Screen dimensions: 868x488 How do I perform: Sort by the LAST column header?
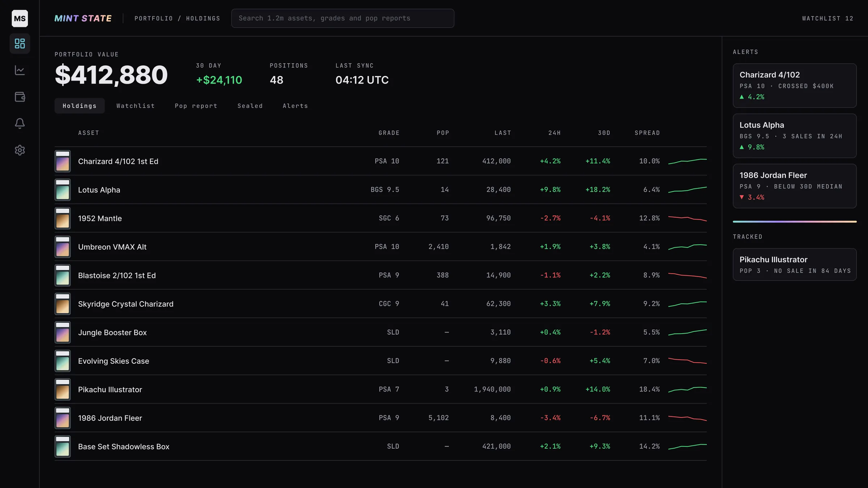503,133
